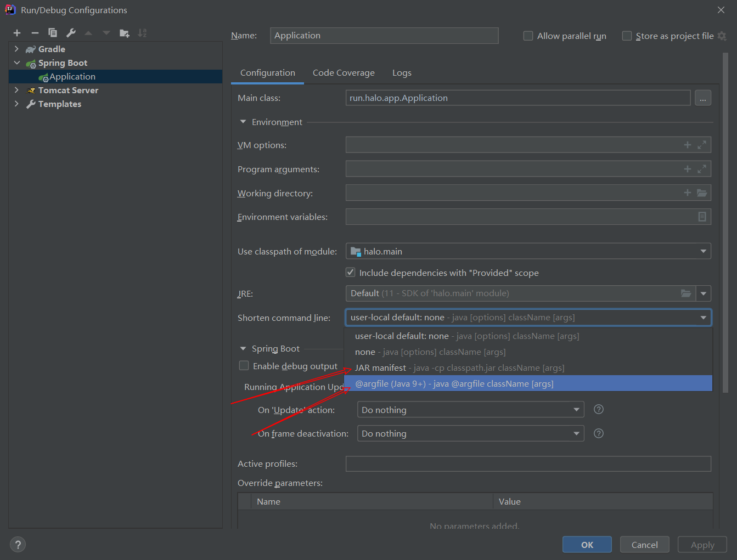
Task: Close the Run/Debug Configurations dialog
Action: click(721, 10)
